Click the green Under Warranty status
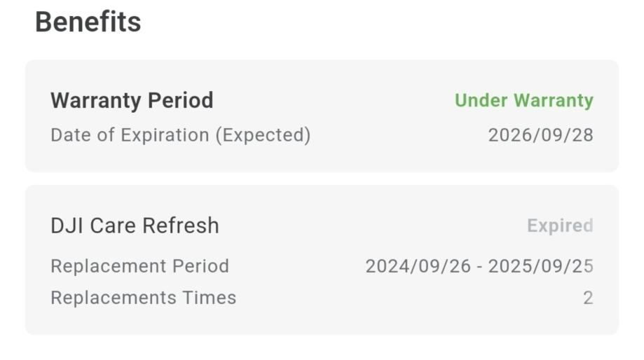Image resolution: width=644 pixels, height=360 pixels. click(x=523, y=100)
